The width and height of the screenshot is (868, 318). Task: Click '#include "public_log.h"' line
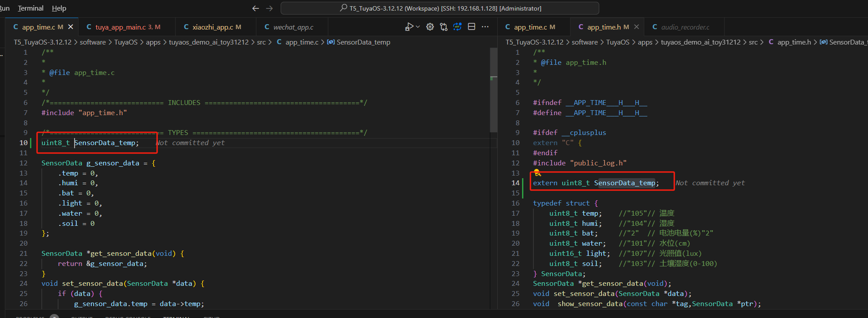pos(580,163)
